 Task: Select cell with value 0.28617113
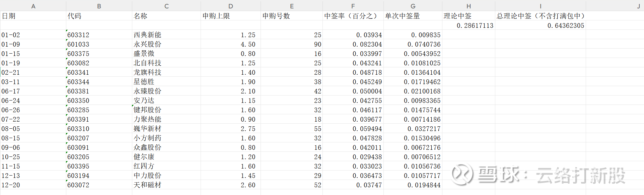click(469, 25)
